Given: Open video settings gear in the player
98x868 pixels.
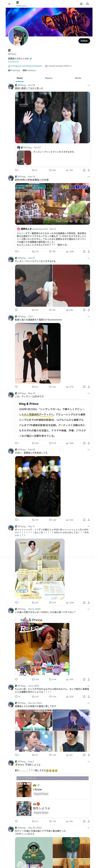Looking at the screenshot, I should (x=76, y=221).
